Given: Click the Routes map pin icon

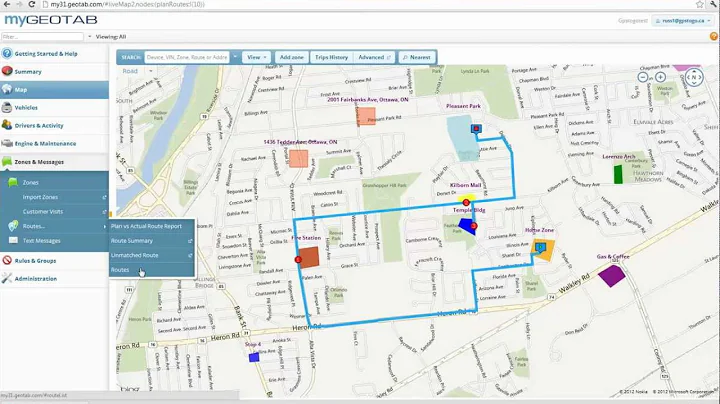Looking at the screenshot, I should coord(13,225).
